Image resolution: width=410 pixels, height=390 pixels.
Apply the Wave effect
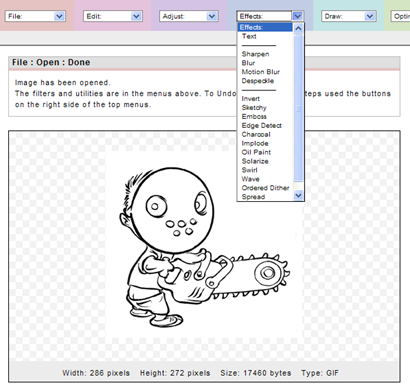coord(250,179)
